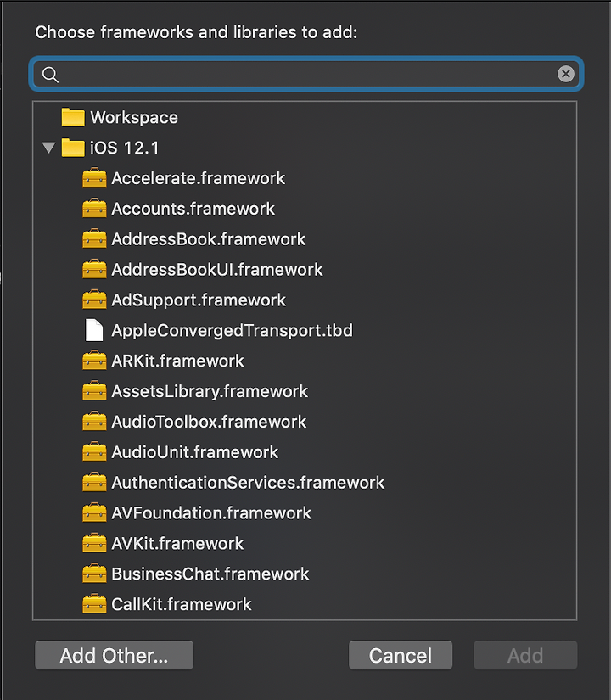Screen dimensions: 611x700
Task: Click the Add button
Action: pyautogui.click(x=525, y=655)
